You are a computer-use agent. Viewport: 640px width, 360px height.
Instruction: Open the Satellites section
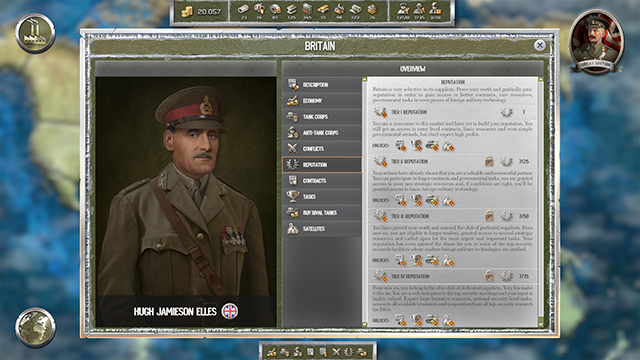322,229
